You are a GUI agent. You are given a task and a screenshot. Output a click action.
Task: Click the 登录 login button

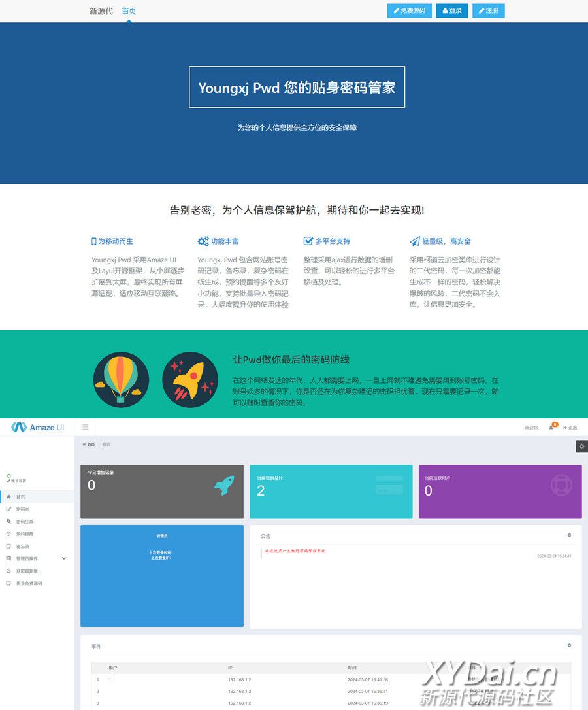[452, 11]
